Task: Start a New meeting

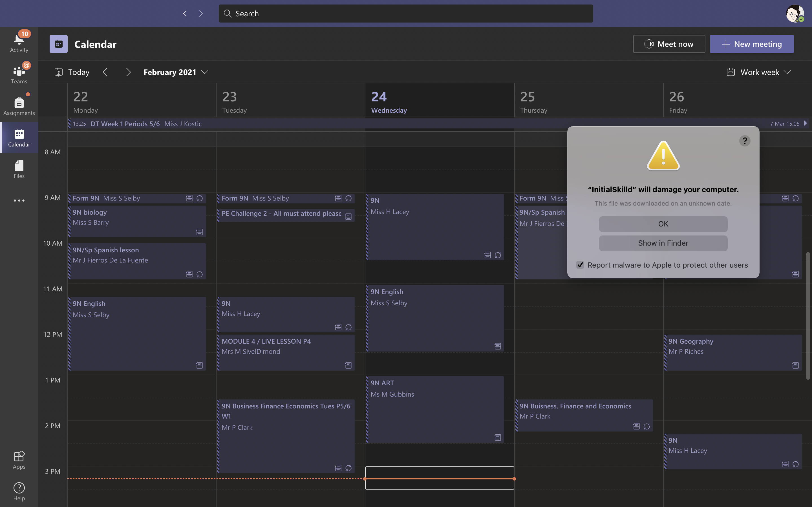Action: coord(752,44)
